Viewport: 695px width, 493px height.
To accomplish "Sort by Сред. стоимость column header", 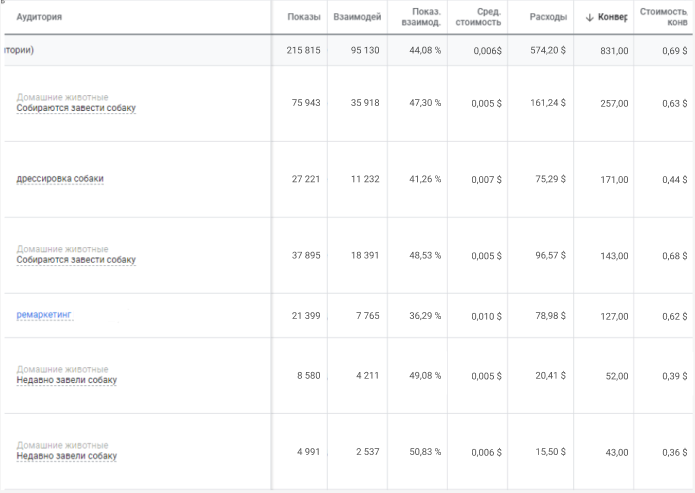I will click(x=478, y=17).
